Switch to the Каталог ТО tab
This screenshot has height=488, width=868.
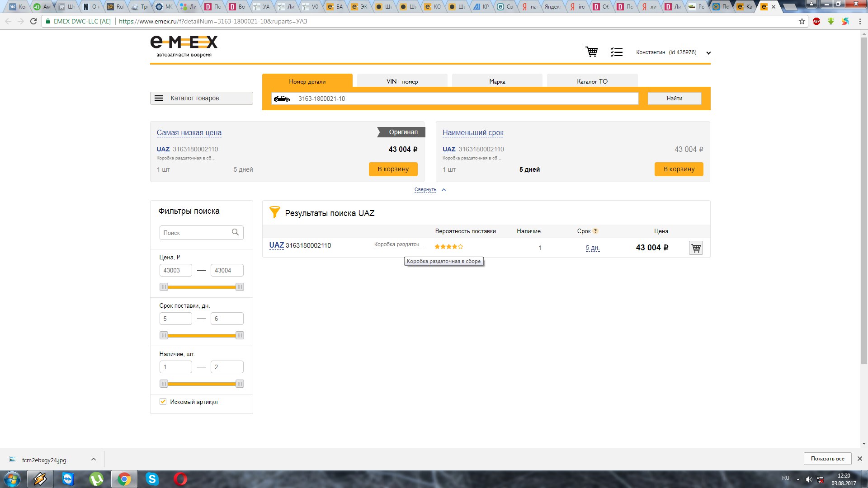click(x=592, y=81)
